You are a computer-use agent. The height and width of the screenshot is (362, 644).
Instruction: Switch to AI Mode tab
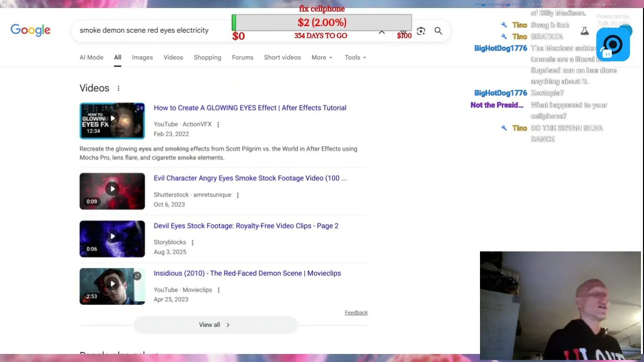pyautogui.click(x=92, y=57)
